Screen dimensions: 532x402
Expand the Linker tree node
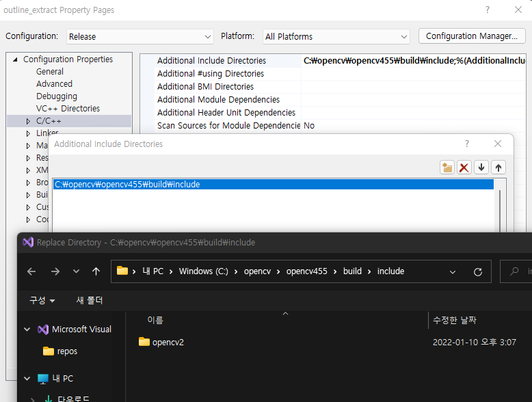(x=28, y=133)
